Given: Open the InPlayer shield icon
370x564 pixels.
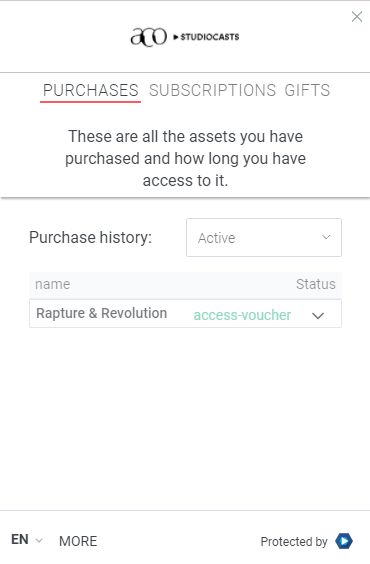Looking at the screenshot, I should 344,541.
